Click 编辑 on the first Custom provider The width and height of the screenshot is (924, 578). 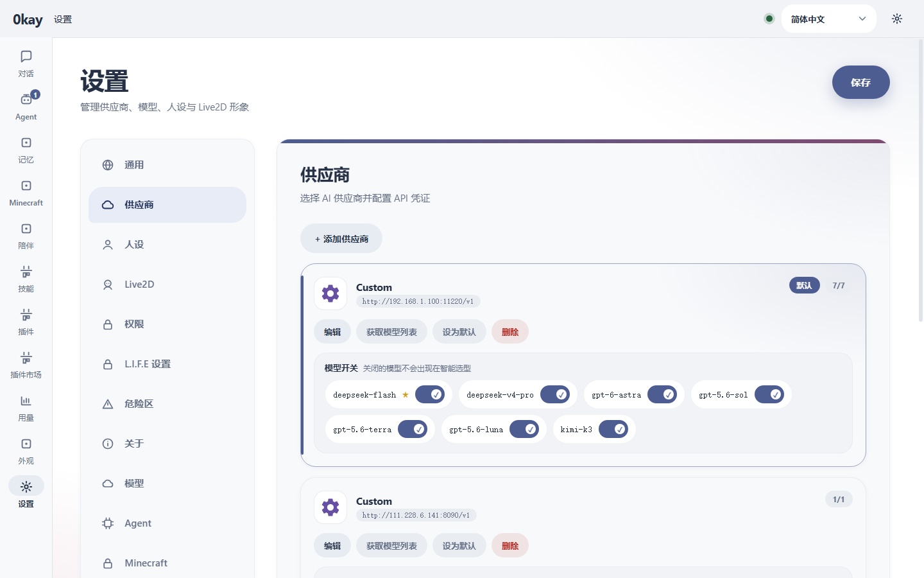(x=332, y=332)
